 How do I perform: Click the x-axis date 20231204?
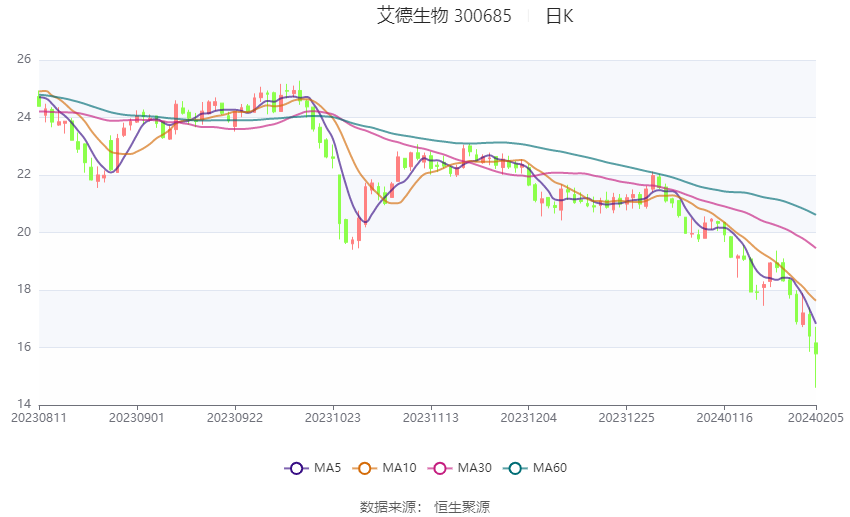tap(529, 418)
